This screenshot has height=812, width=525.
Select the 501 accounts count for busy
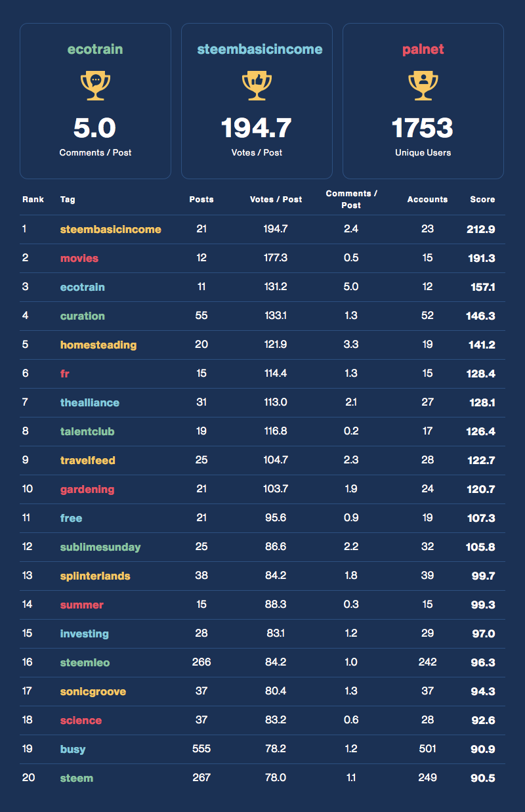(427, 750)
